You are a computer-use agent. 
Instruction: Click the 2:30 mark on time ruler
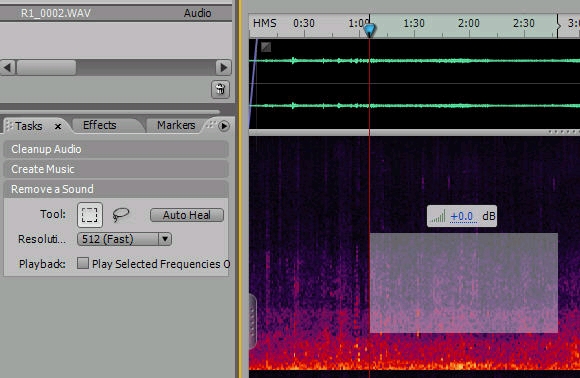pos(523,23)
